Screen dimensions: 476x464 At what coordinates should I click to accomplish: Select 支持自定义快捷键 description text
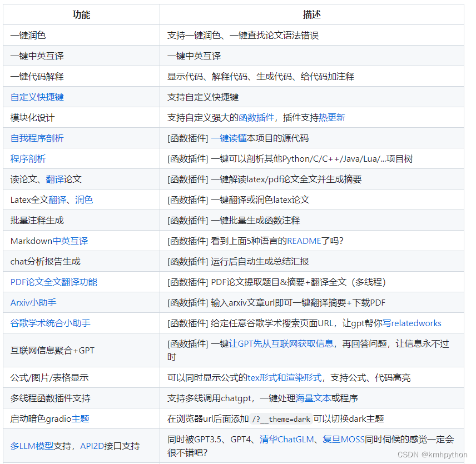203,97
